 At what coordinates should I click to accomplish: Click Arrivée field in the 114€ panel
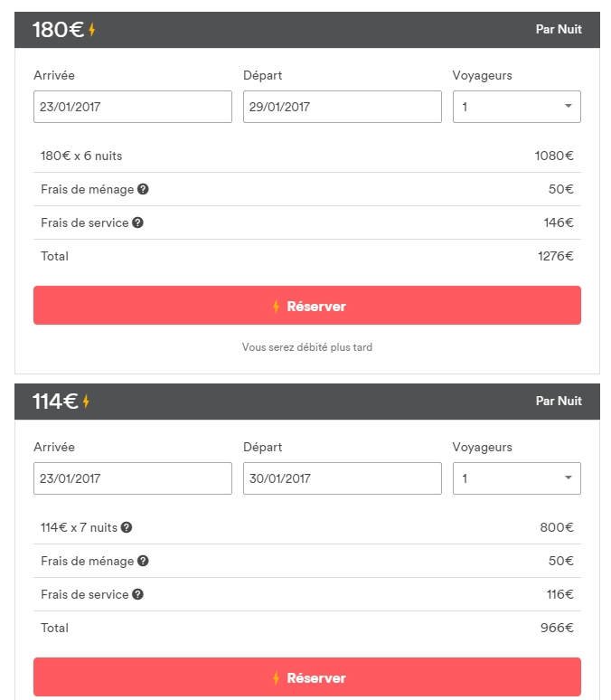pos(132,478)
